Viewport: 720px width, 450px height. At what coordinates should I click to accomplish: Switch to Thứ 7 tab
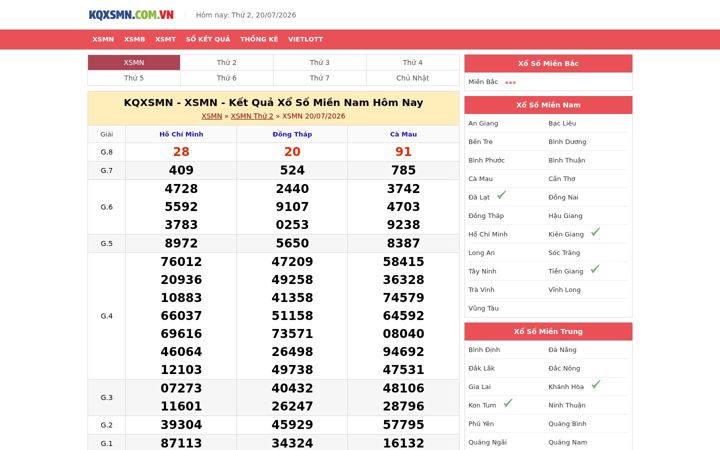320,78
